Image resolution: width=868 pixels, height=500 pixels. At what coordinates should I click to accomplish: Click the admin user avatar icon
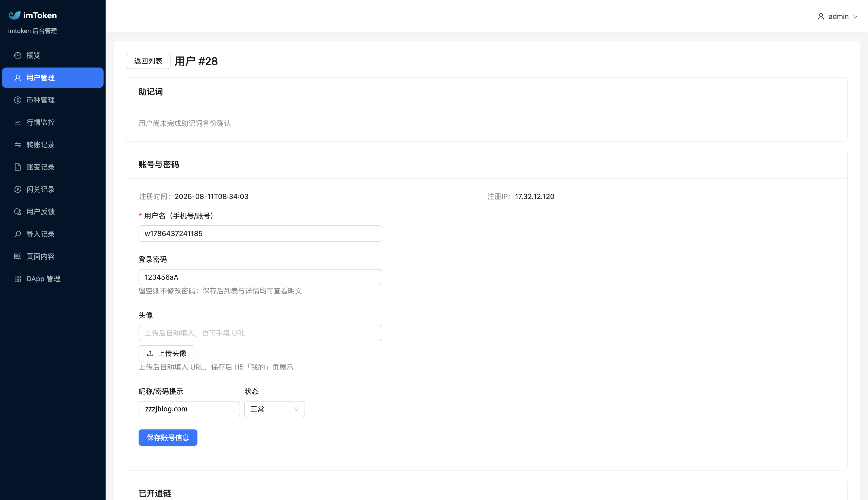click(x=821, y=16)
